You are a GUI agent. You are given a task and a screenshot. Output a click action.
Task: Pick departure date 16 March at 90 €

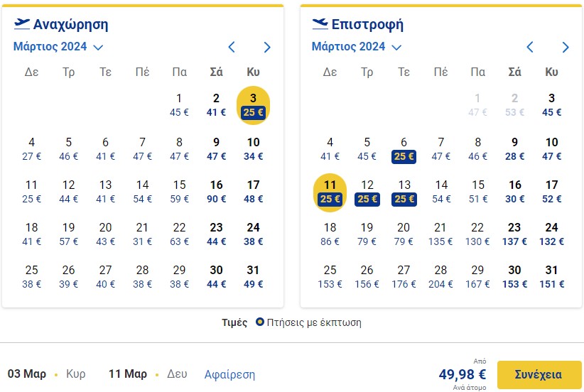tap(217, 192)
